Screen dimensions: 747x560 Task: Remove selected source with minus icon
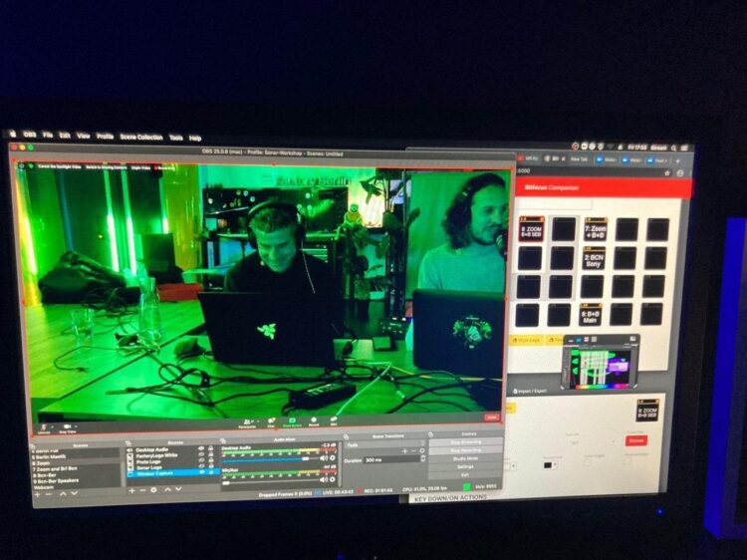click(x=142, y=490)
